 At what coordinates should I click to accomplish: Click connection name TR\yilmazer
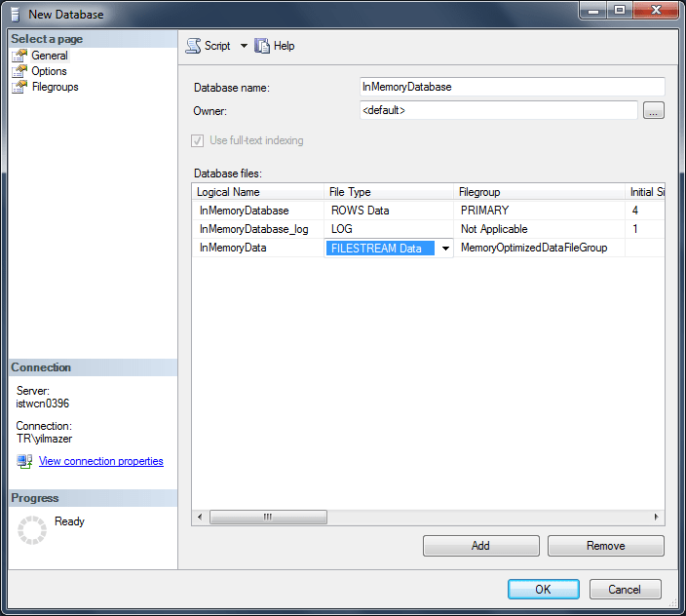(x=44, y=439)
